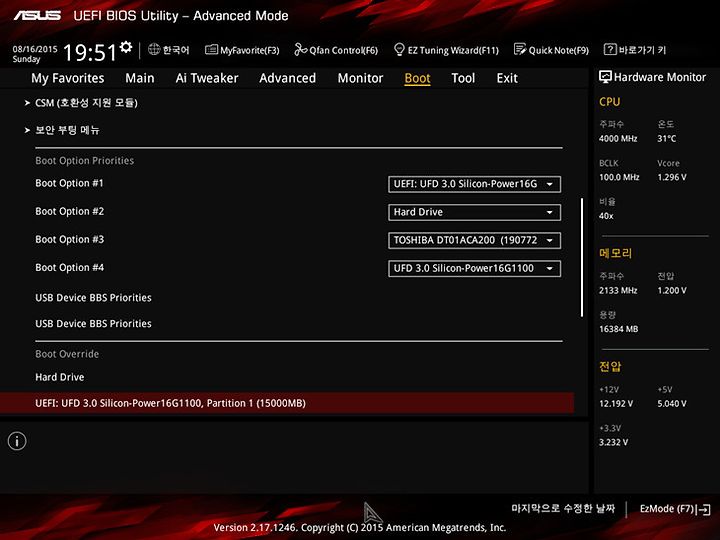Click the EzMode exit arrow icon
The image size is (720, 540).
pos(704,509)
